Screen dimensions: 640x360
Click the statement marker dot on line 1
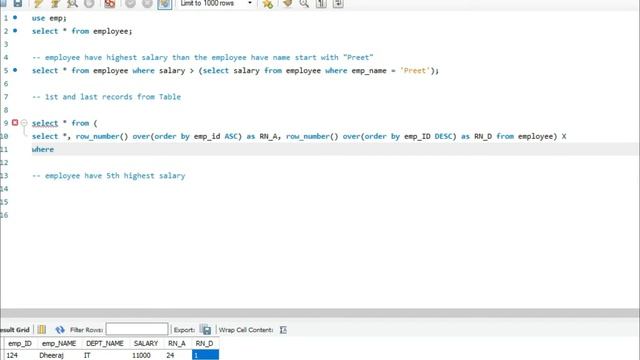tap(15, 18)
